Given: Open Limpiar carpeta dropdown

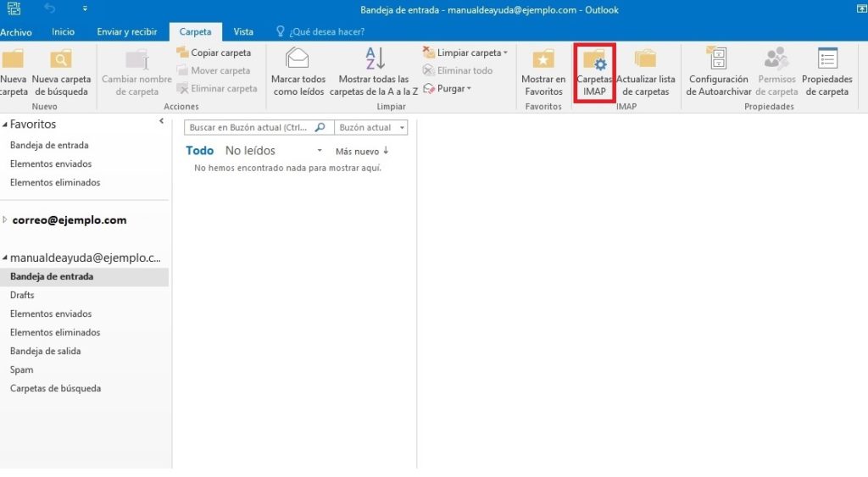Looking at the screenshot, I should tap(465, 53).
